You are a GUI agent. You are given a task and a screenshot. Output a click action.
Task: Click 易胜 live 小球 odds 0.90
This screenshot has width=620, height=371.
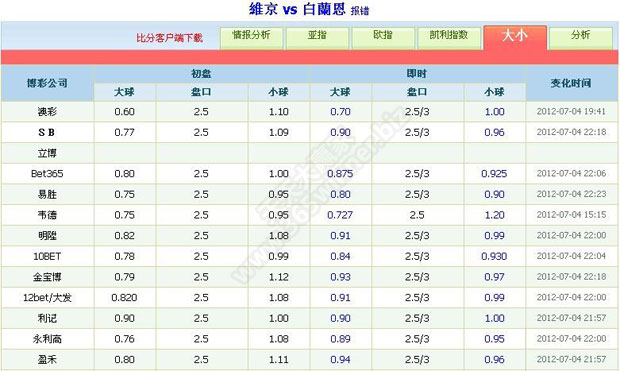(x=494, y=195)
